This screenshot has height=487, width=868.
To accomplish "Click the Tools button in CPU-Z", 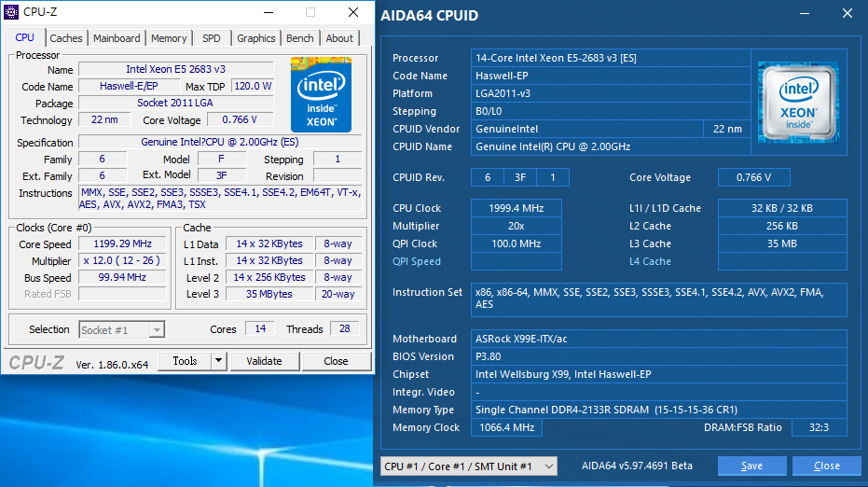I will (185, 361).
